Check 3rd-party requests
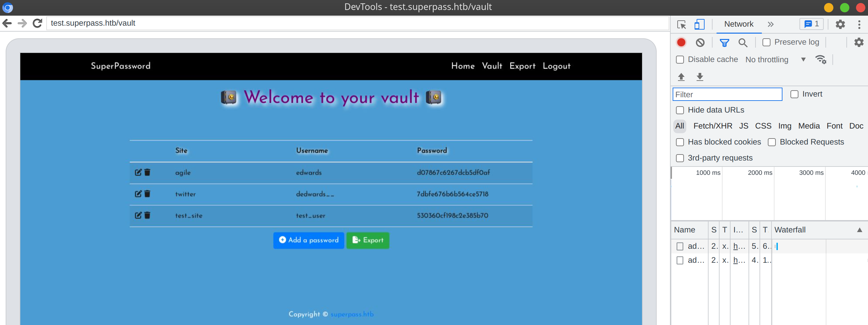Image resolution: width=868 pixels, height=325 pixels. click(680, 158)
